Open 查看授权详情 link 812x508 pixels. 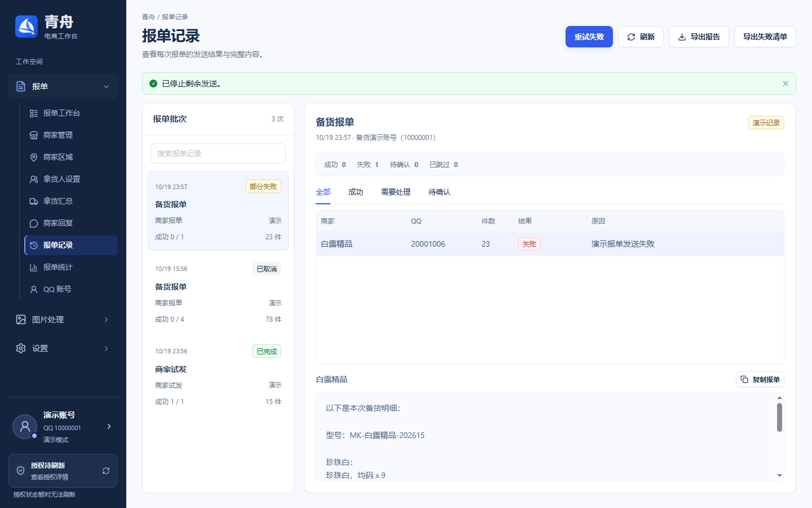[50, 477]
